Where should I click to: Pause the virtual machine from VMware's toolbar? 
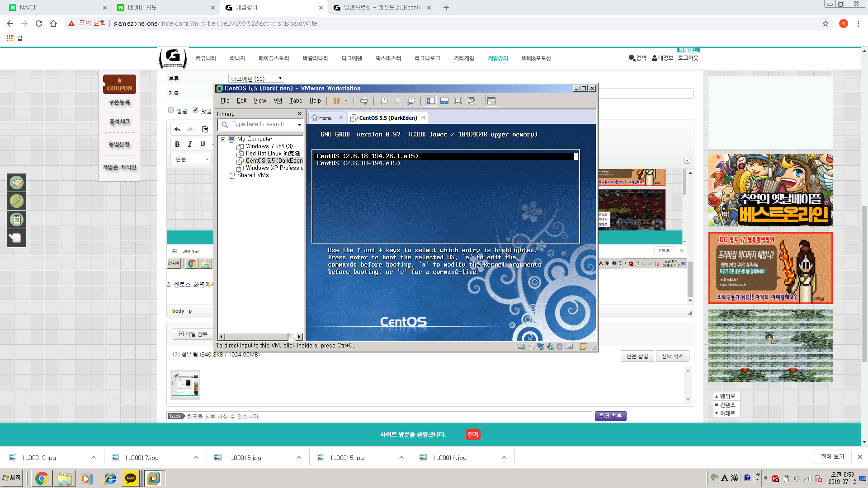[336, 101]
